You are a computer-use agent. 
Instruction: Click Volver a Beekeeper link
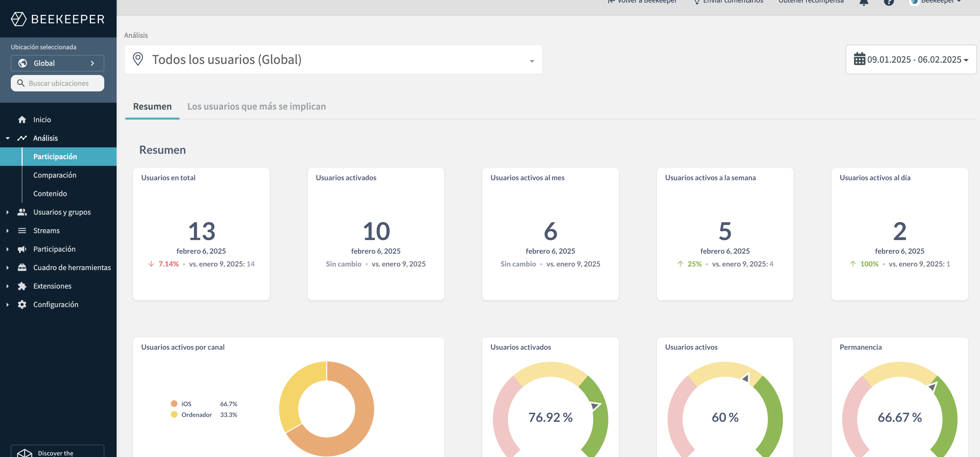642,2
